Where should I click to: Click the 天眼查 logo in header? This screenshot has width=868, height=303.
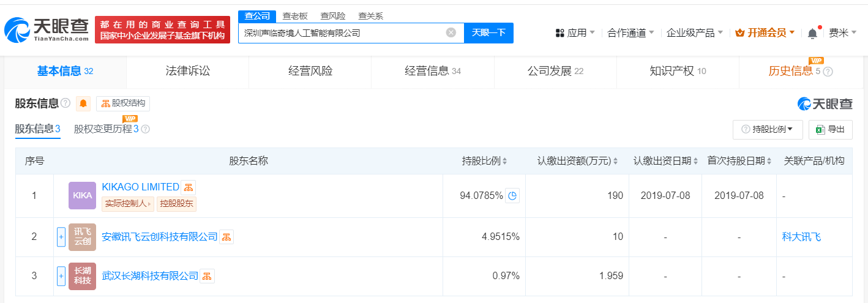click(x=48, y=29)
